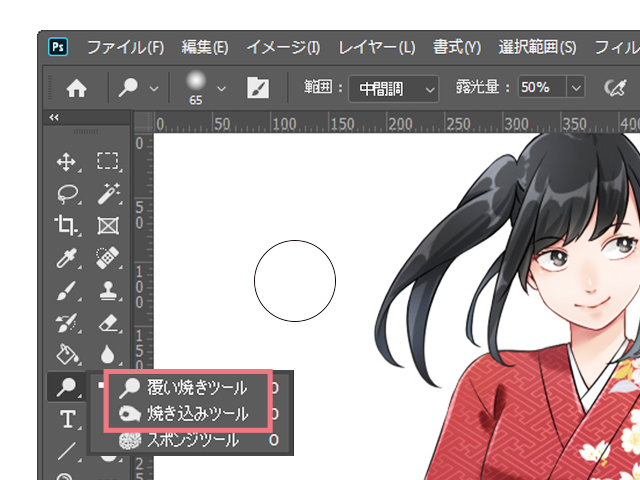Enable the airbrush mode icon

pyautogui.click(x=616, y=88)
